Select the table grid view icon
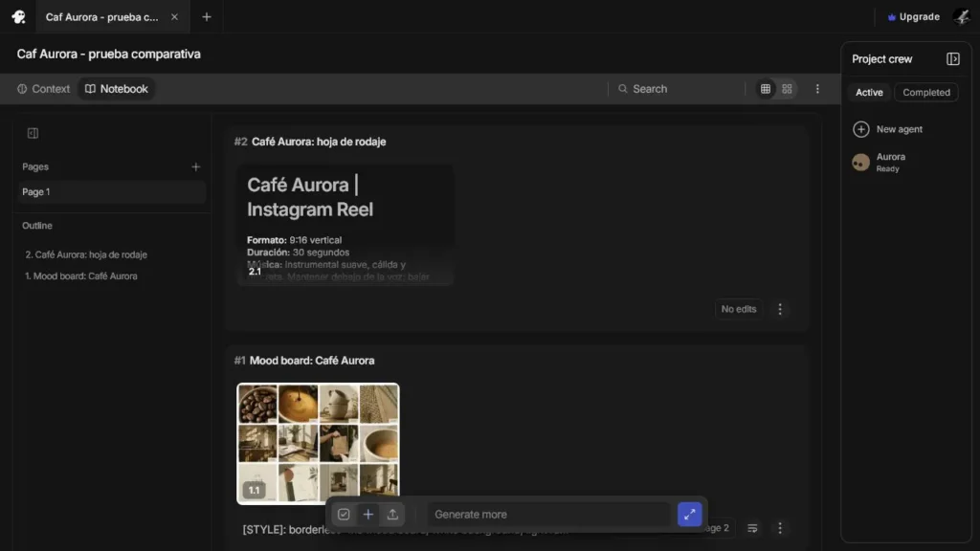This screenshot has width=980, height=551. [765, 89]
